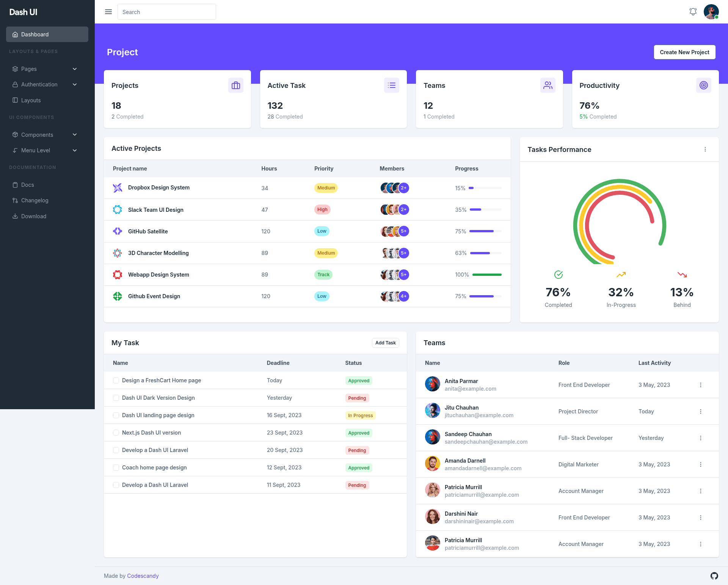Click the Dropbox Design System 15% progress bar
728x585 pixels.
(485, 188)
